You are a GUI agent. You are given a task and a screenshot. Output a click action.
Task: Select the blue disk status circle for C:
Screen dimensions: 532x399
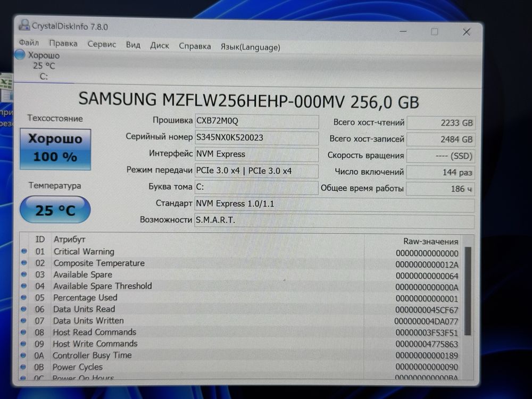point(20,55)
